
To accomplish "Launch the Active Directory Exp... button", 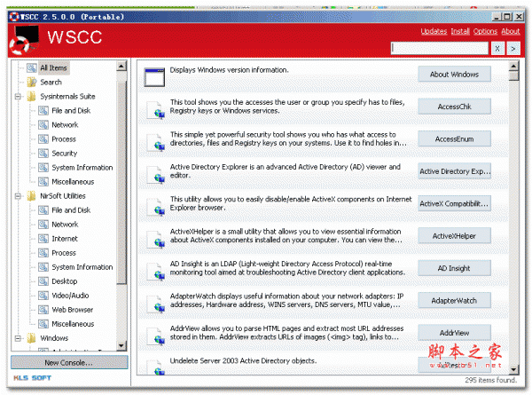I will coord(454,170).
